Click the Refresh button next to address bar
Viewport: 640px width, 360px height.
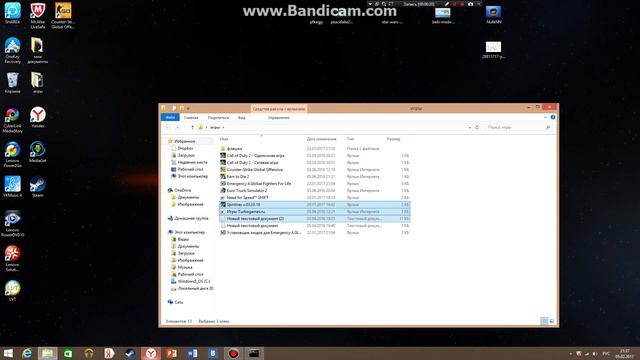click(x=477, y=128)
